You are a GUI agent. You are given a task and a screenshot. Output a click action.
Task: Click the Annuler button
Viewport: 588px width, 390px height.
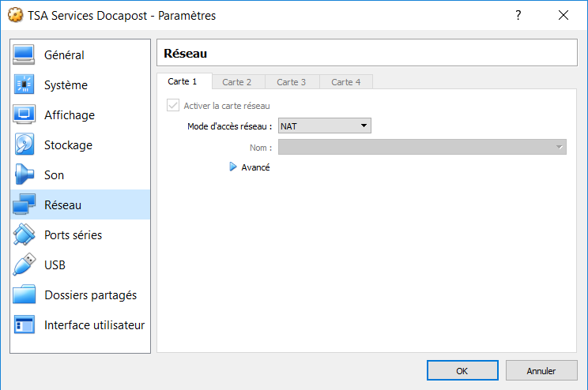541,370
